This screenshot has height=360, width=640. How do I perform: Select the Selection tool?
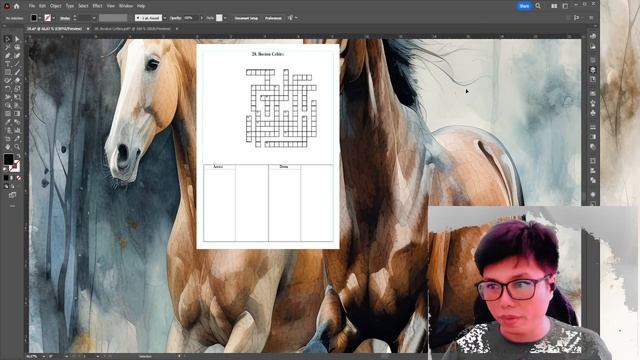tap(7, 39)
